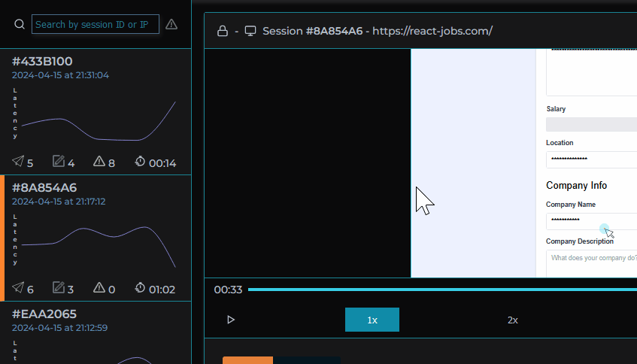Viewport: 637px width, 364px height.
Task: Click edit count icon on session #8A854A6
Action: 58,288
